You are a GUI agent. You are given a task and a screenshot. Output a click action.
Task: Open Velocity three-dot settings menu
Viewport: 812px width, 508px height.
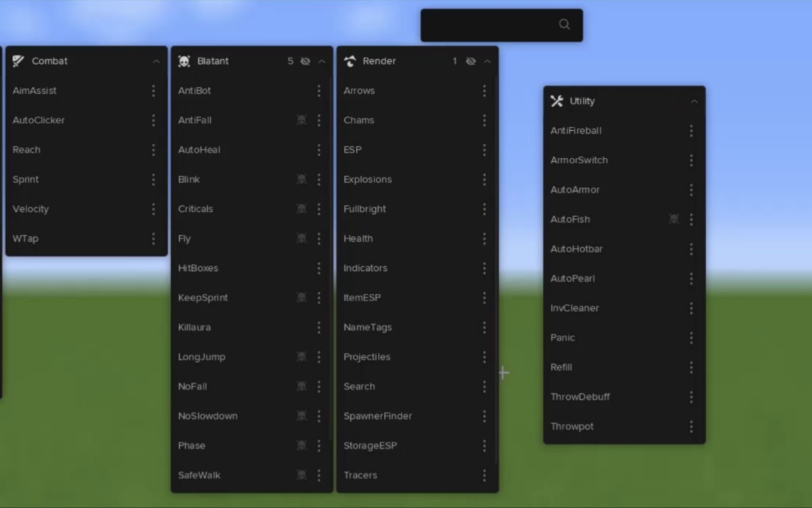(x=153, y=209)
